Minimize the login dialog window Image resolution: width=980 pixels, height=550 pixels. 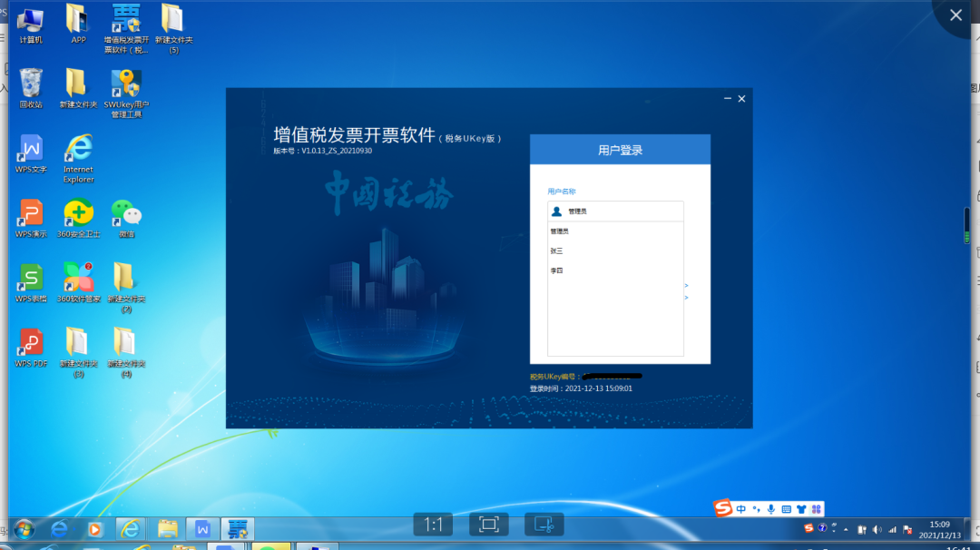pos(728,98)
